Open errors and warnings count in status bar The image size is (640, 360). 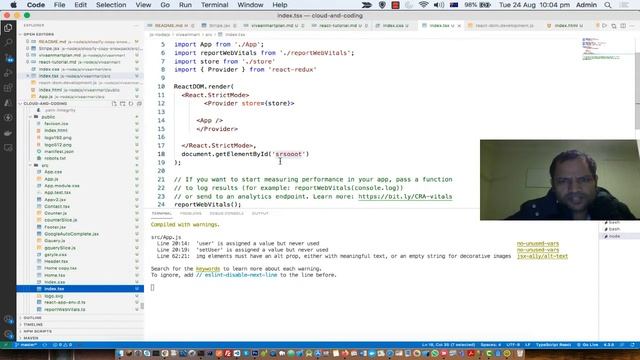point(62,345)
